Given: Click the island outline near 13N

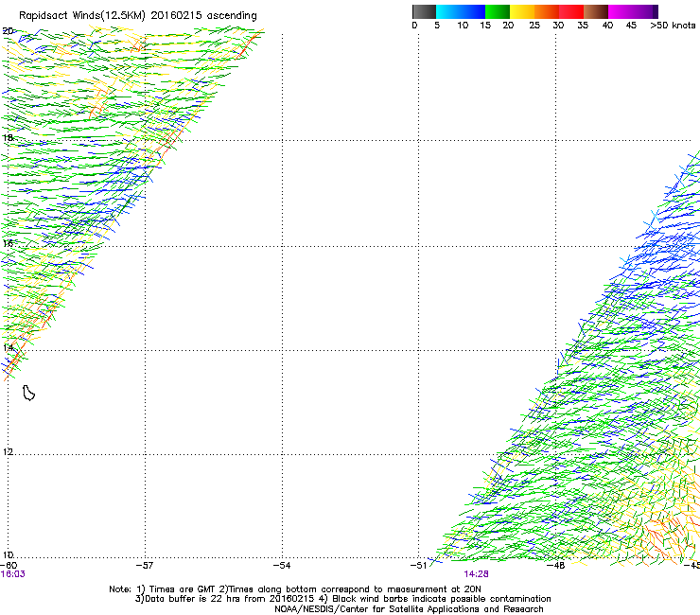Looking at the screenshot, I should (x=28, y=393).
